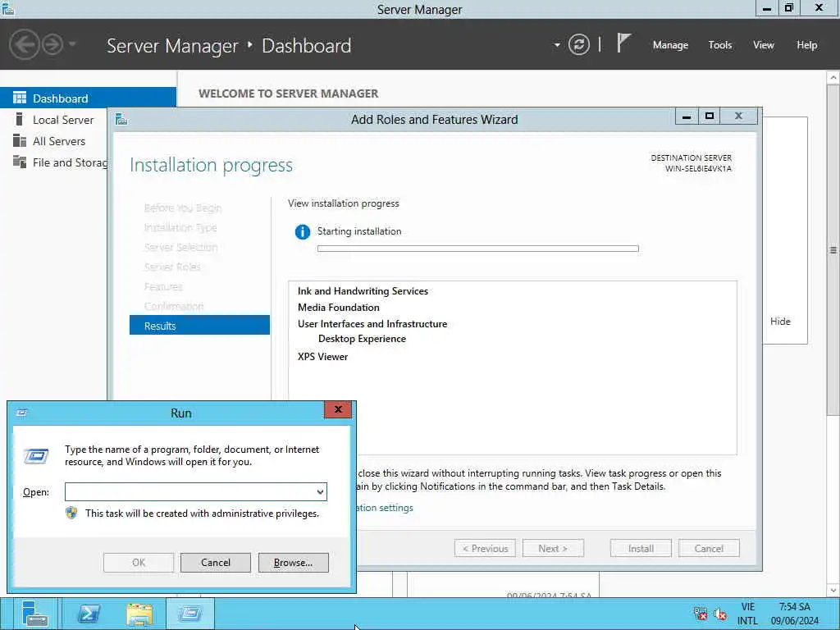Click the export configuration settings link
This screenshot has width=840, height=630.
coord(385,507)
